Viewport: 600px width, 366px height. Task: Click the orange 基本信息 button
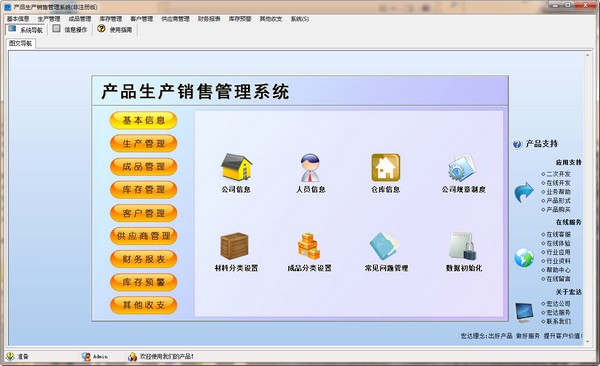(x=143, y=120)
